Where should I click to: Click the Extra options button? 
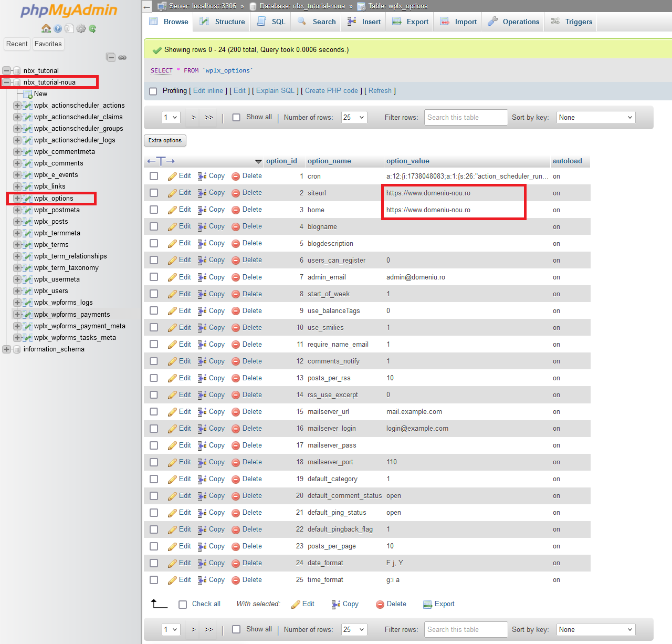coord(165,140)
